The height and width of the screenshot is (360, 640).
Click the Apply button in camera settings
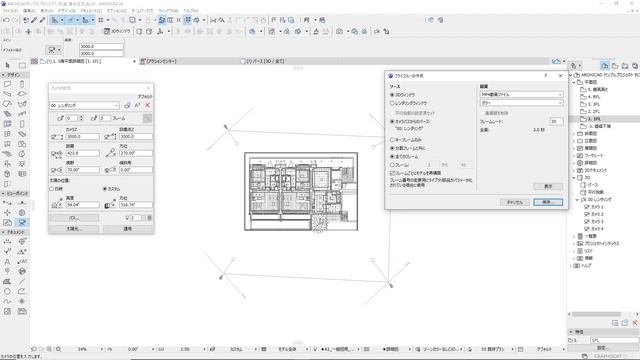coord(128,229)
